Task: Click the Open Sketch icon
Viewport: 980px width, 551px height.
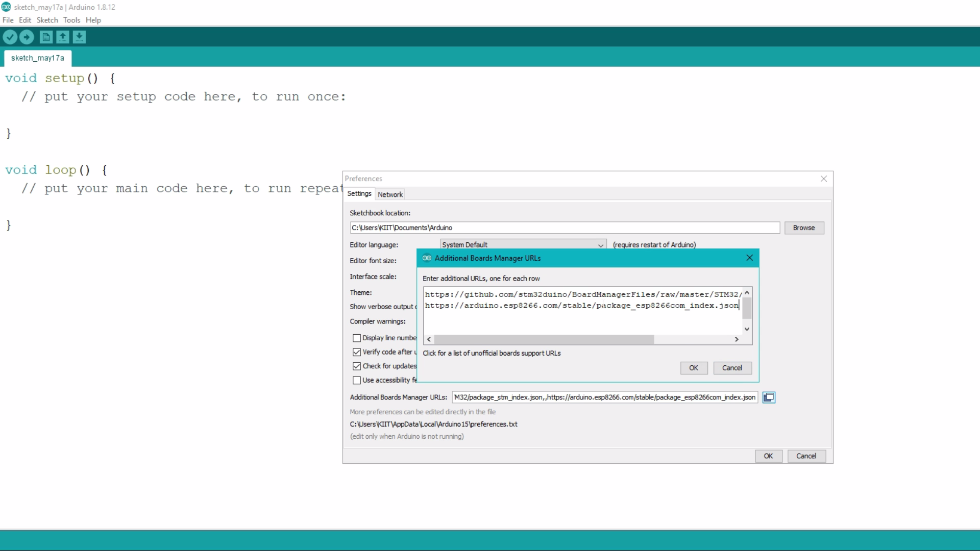Action: [x=62, y=37]
